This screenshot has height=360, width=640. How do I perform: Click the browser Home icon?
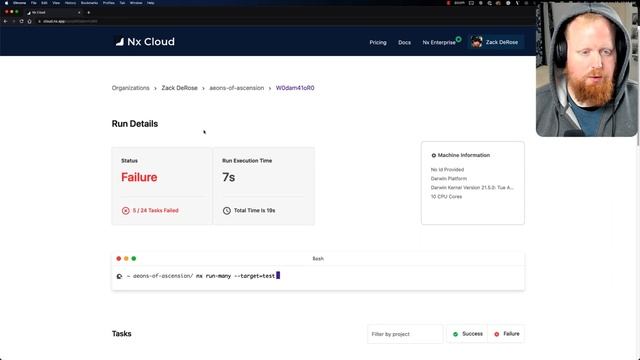[29, 21]
